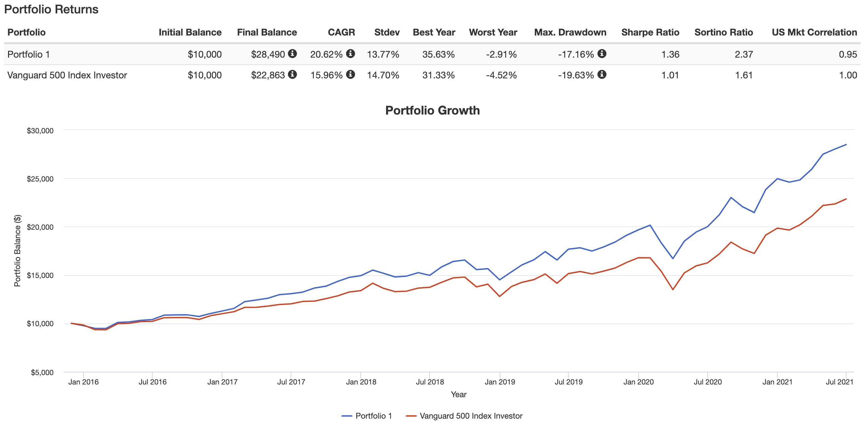Click info icon next to Portfolio 1 CAGR

pyautogui.click(x=350, y=54)
